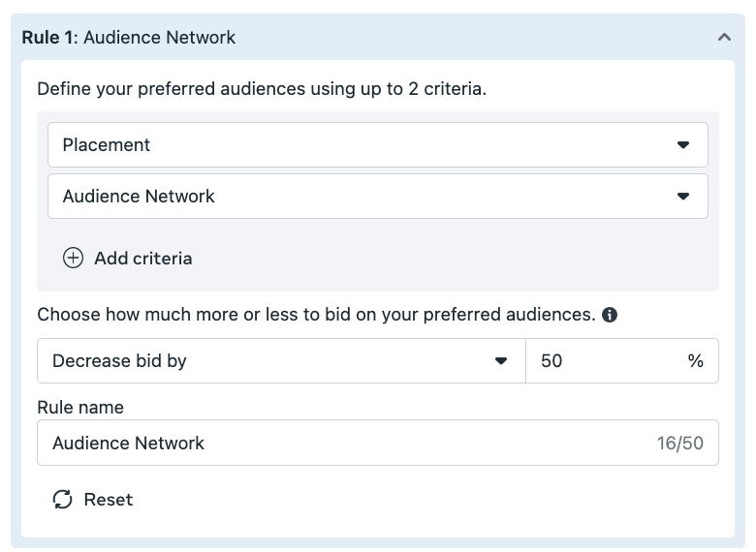Open the Placement criteria dropdown
Screen dimensions: 756x552
pos(378,144)
